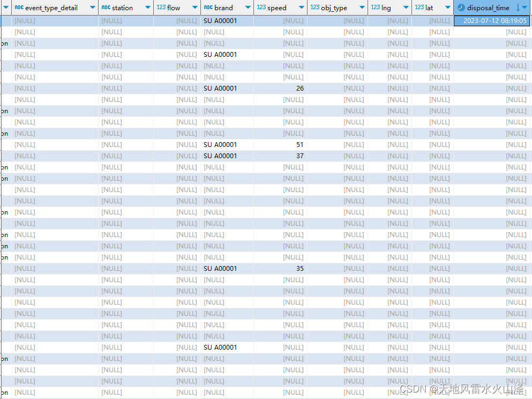Image resolution: width=532 pixels, height=399 pixels.
Task: Click the 123 icon on the obj_type column
Action: (x=316, y=8)
